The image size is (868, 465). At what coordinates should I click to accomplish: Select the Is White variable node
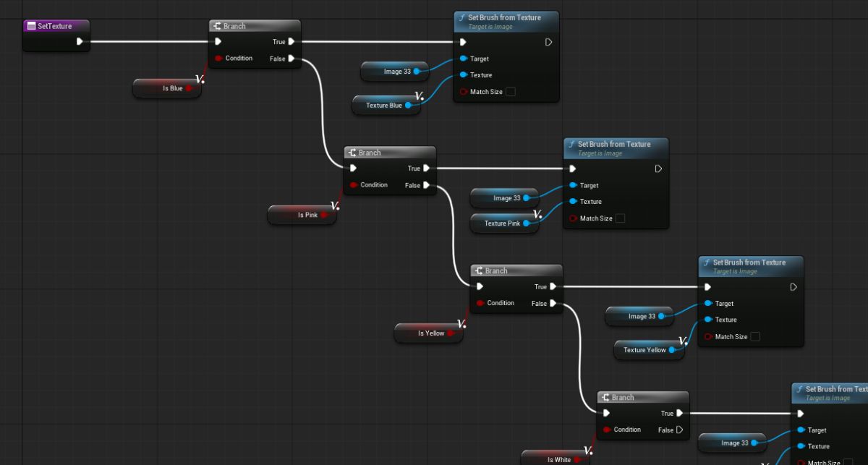pos(555,459)
